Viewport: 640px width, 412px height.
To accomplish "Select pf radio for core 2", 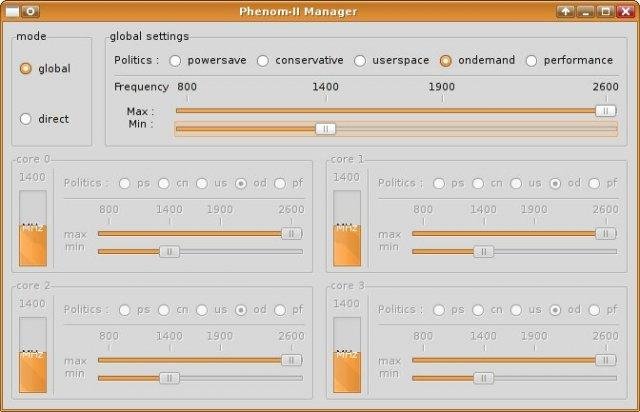I will point(280,310).
